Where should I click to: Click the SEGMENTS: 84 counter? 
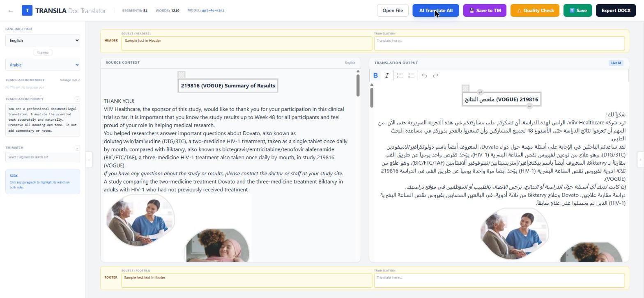[135, 11]
